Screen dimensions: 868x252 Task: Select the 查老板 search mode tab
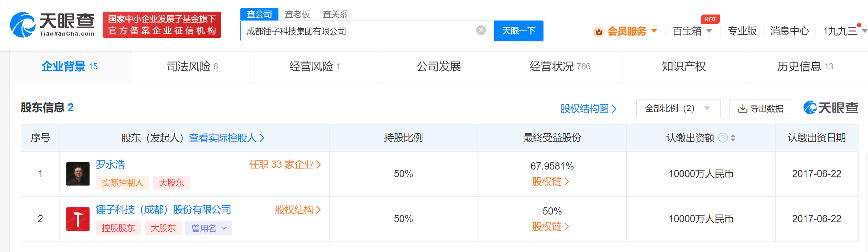297,14
